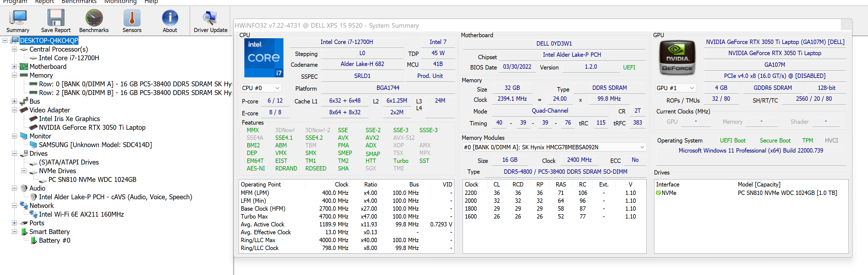Click the Memory module tree icon
This screenshot has width=868, height=275.
(24, 75)
